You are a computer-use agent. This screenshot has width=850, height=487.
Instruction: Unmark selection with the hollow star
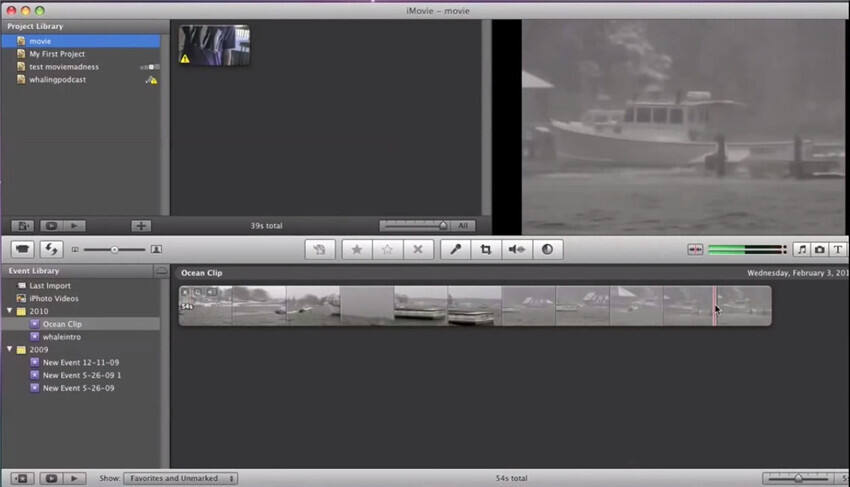pyautogui.click(x=387, y=249)
